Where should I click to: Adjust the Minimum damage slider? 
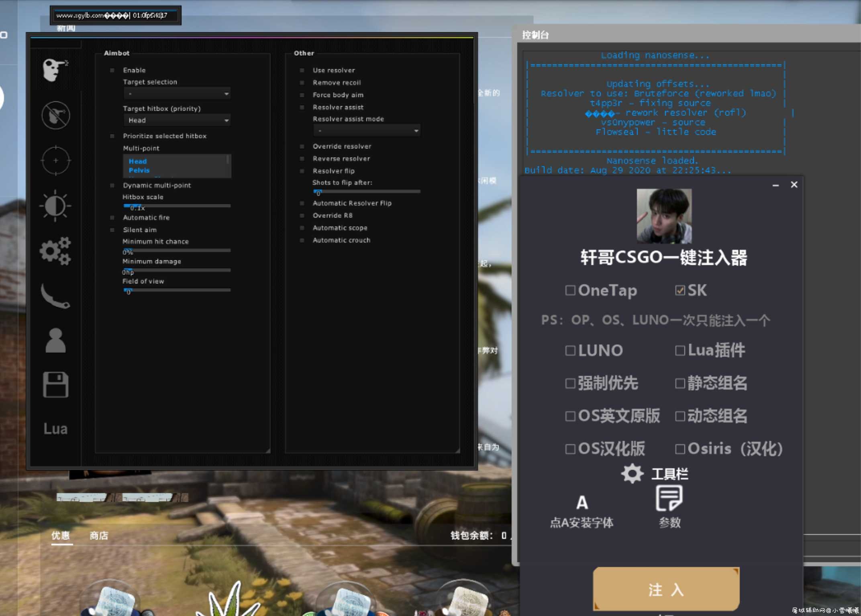177,270
